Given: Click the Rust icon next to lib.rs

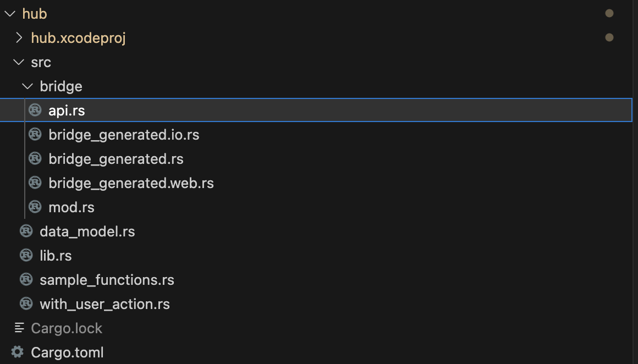Looking at the screenshot, I should coord(26,255).
